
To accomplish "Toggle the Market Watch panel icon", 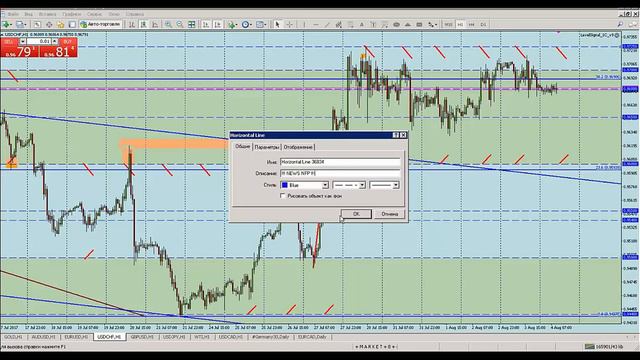I will tap(37, 24).
